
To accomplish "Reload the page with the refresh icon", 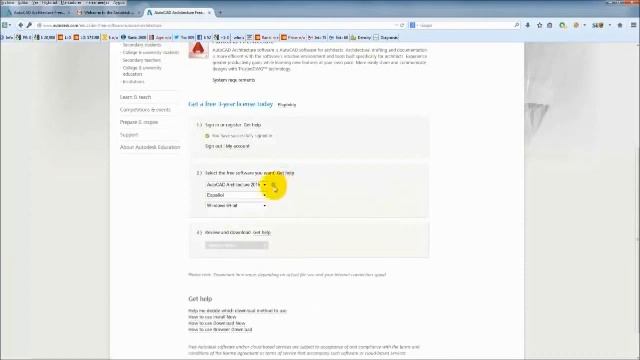I will tap(402, 25).
